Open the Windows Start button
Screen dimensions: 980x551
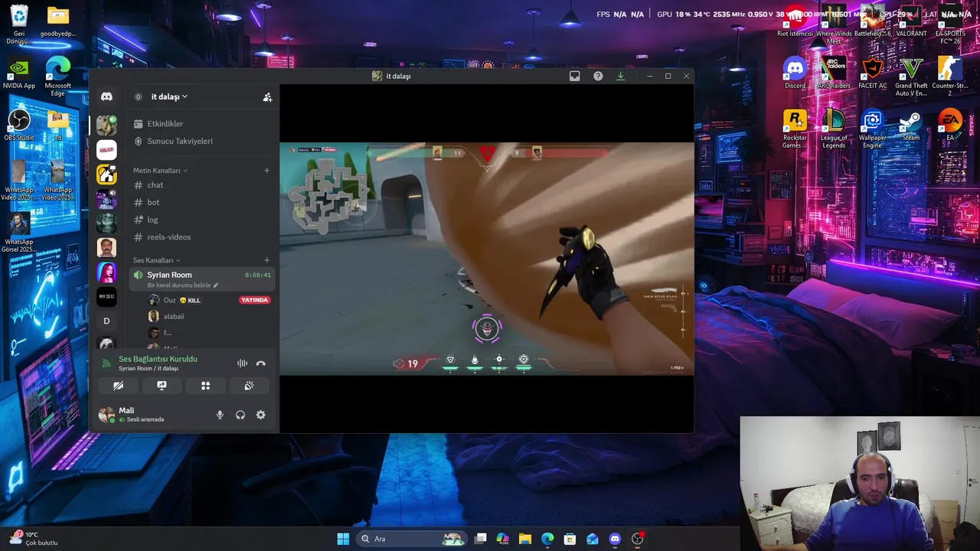[x=343, y=539]
